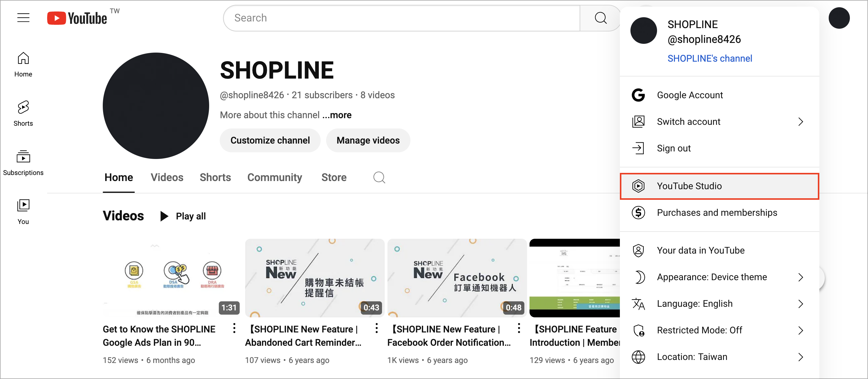Open the SHOPLINE's channel link
Image resolution: width=868 pixels, height=379 pixels.
(x=710, y=58)
